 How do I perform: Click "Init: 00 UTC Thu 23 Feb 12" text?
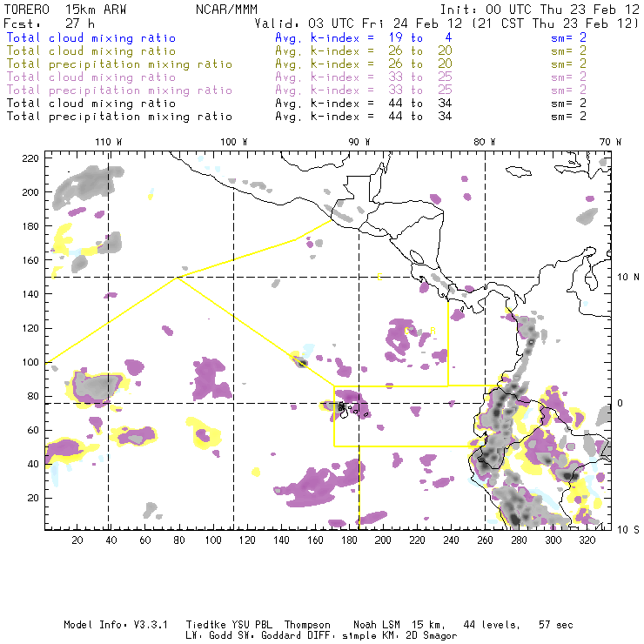click(540, 10)
